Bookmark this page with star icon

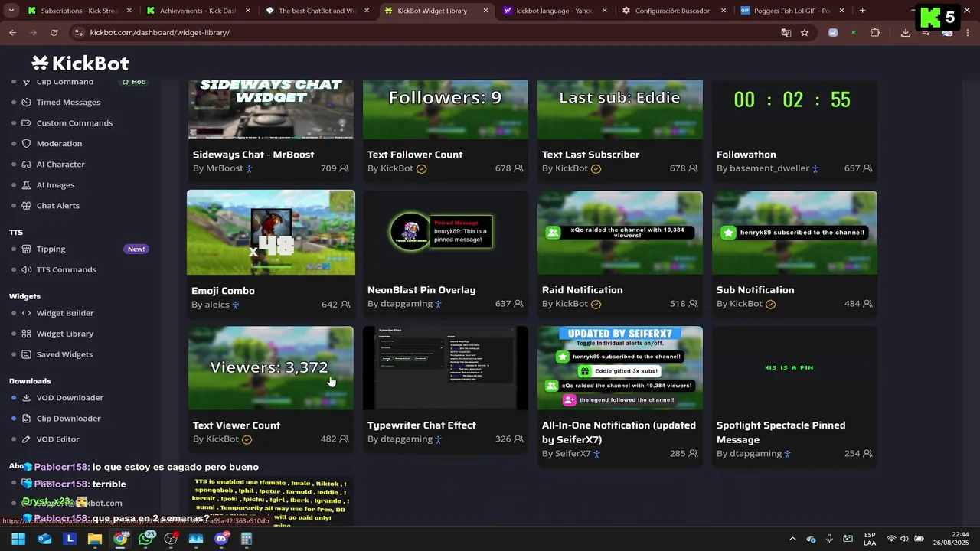click(805, 33)
